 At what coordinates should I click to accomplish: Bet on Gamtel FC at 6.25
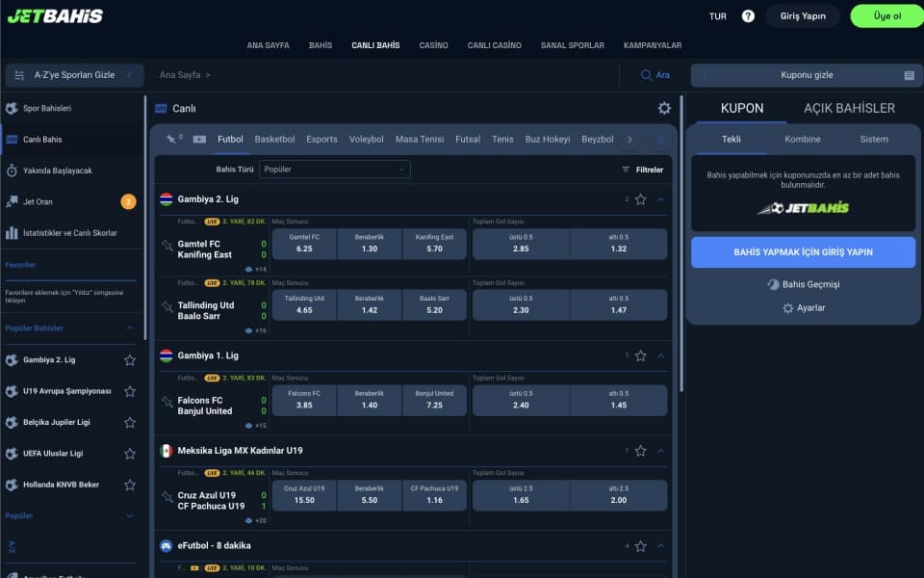click(x=304, y=244)
